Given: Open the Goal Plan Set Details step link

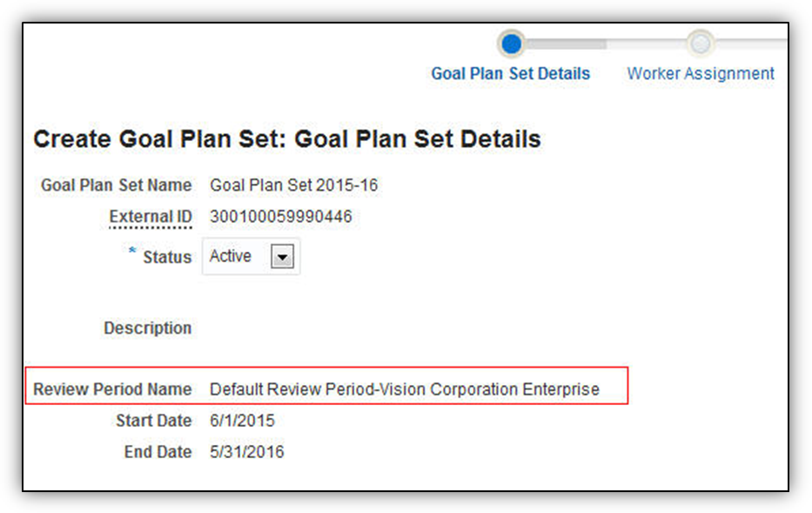Looking at the screenshot, I should (510, 74).
